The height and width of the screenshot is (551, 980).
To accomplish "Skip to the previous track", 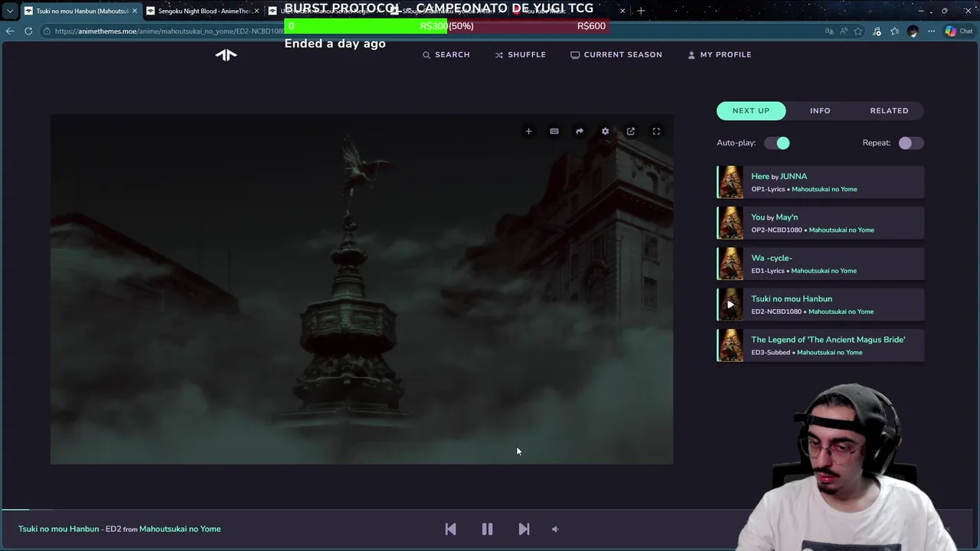I will pyautogui.click(x=450, y=529).
